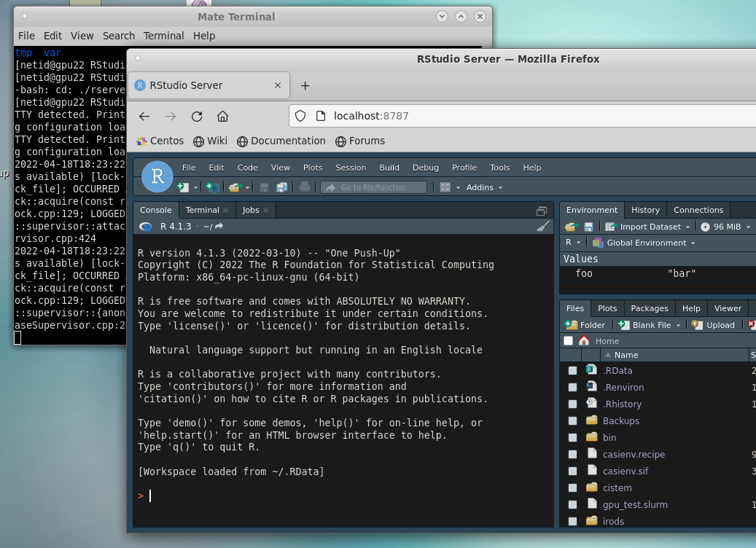Screen dimensions: 756x548
Task: Open the Import Dataset dropdown
Action: click(647, 227)
